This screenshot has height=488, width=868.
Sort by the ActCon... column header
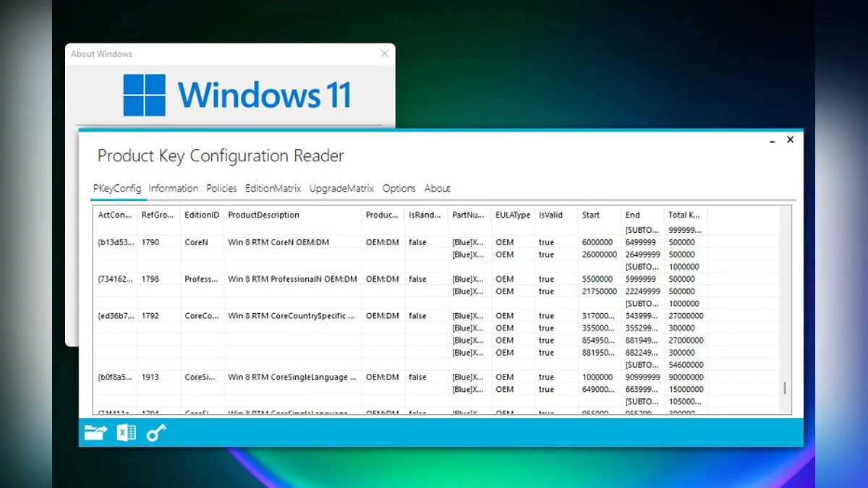pos(115,215)
